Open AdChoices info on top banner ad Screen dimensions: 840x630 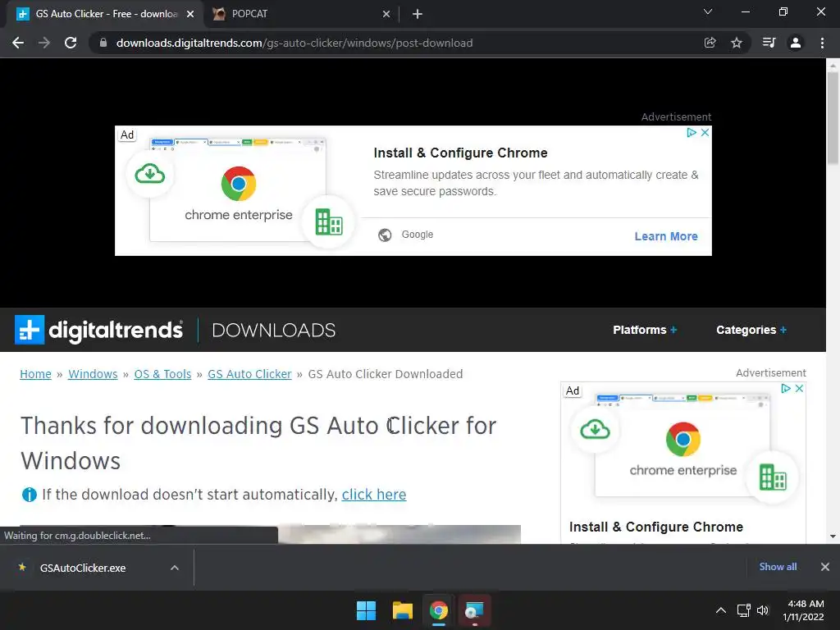pyautogui.click(x=692, y=132)
